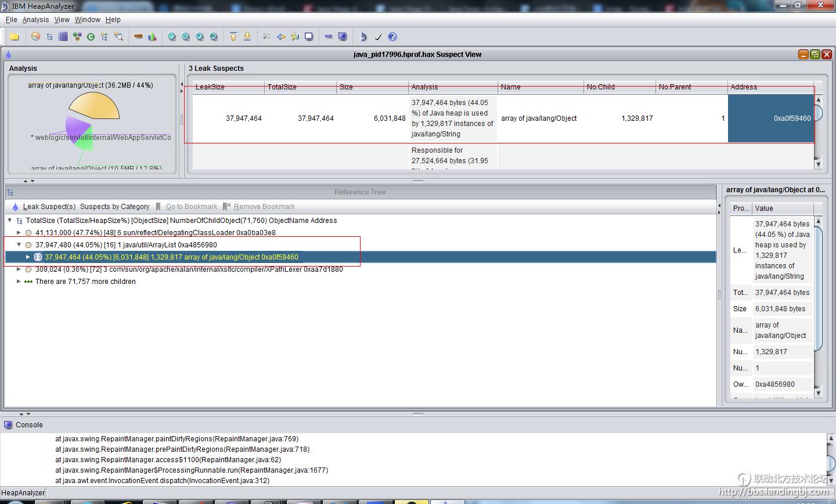Collapse the java/util/ArrayList tree node

(19, 244)
